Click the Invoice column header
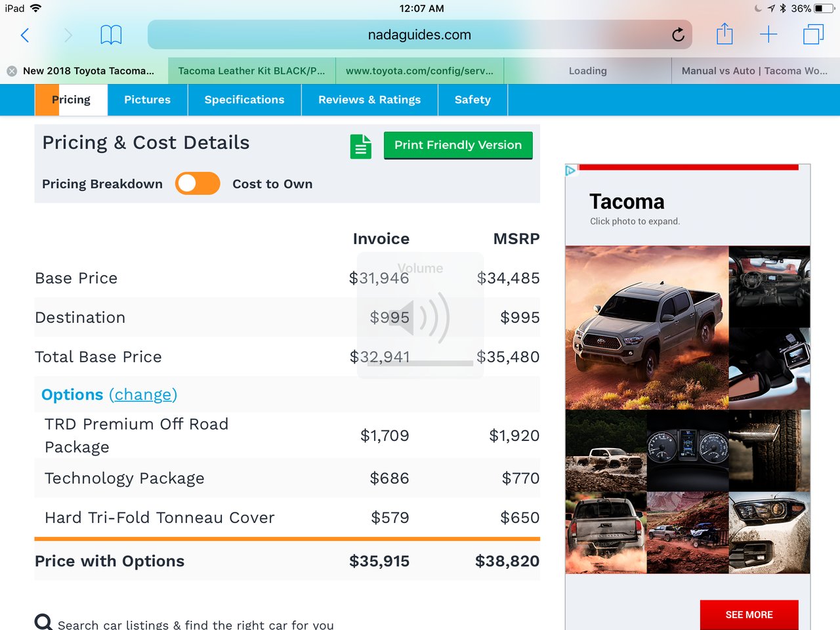This screenshot has width=840, height=630. pos(381,239)
